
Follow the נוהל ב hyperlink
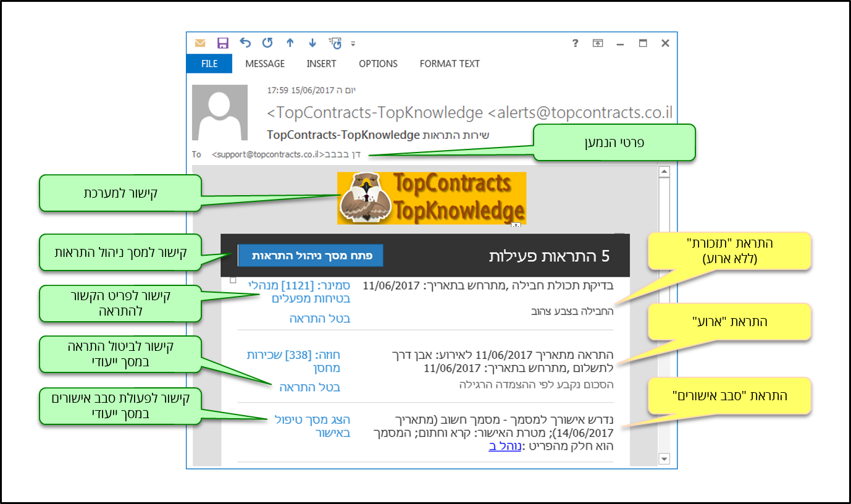505,446
